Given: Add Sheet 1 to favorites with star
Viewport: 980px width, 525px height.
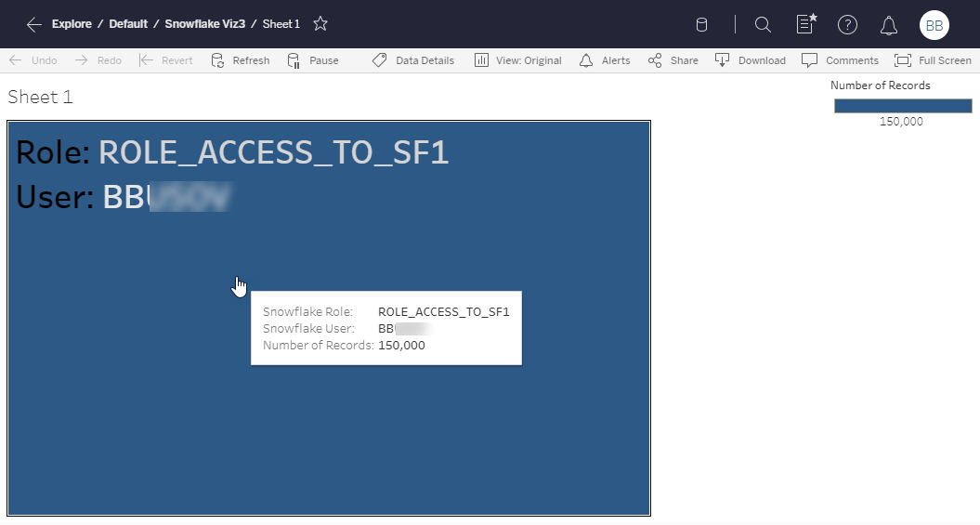Looking at the screenshot, I should [320, 24].
